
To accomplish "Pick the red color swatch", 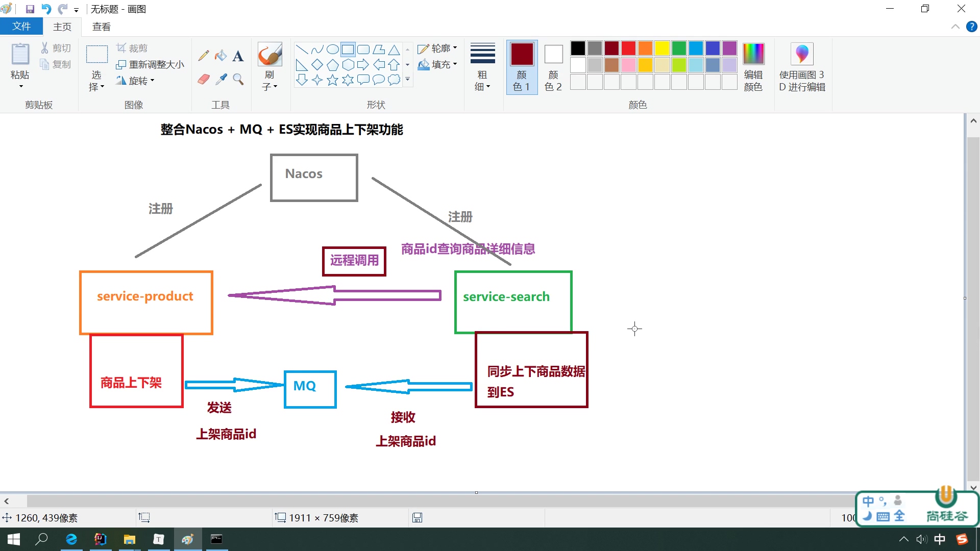I will (x=628, y=48).
